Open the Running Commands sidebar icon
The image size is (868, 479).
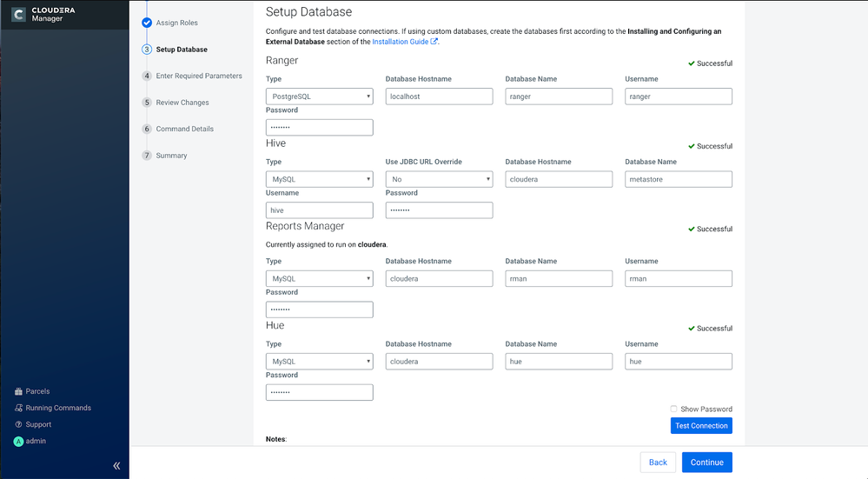[18, 408]
